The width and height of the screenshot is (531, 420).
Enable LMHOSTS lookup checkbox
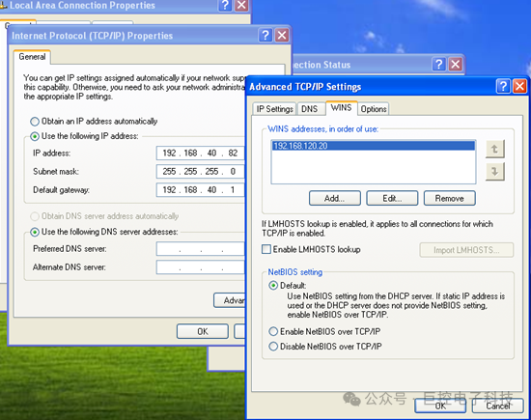tap(266, 249)
